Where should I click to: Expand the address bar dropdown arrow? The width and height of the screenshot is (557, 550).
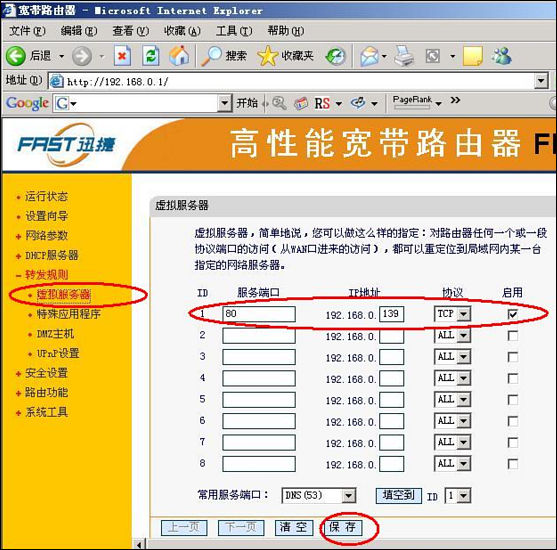coord(541,81)
